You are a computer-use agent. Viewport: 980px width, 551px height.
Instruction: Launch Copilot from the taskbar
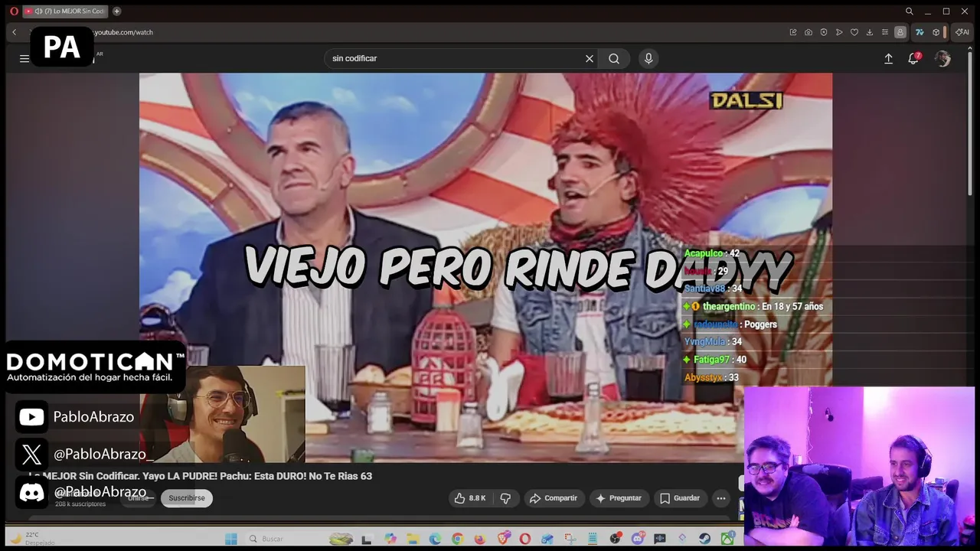click(x=390, y=539)
